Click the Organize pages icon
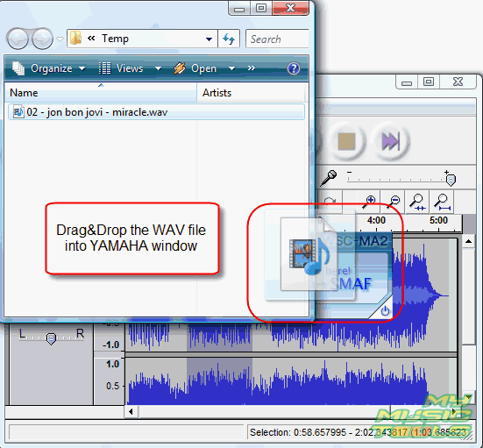 [18, 68]
